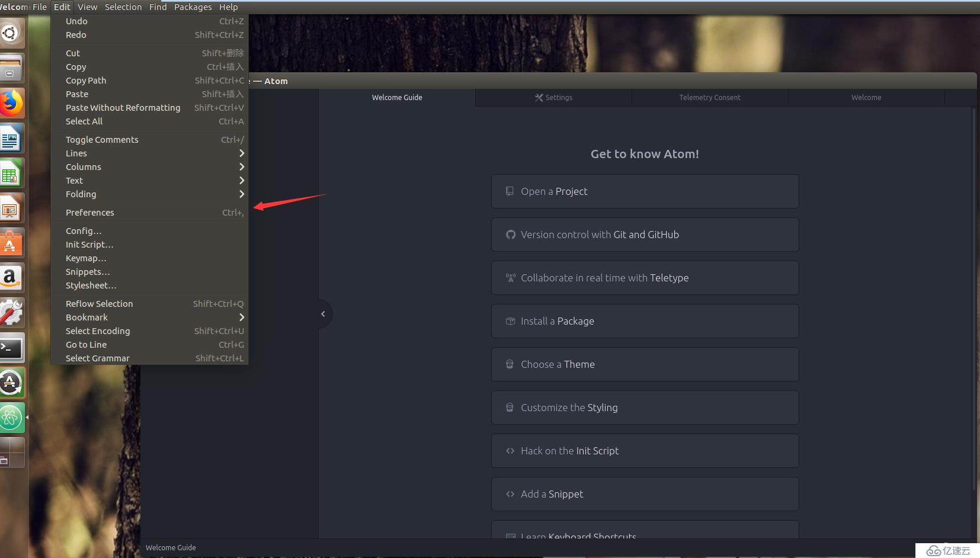This screenshot has height=558, width=980.
Task: Open Terminal from the dock
Action: [10, 348]
